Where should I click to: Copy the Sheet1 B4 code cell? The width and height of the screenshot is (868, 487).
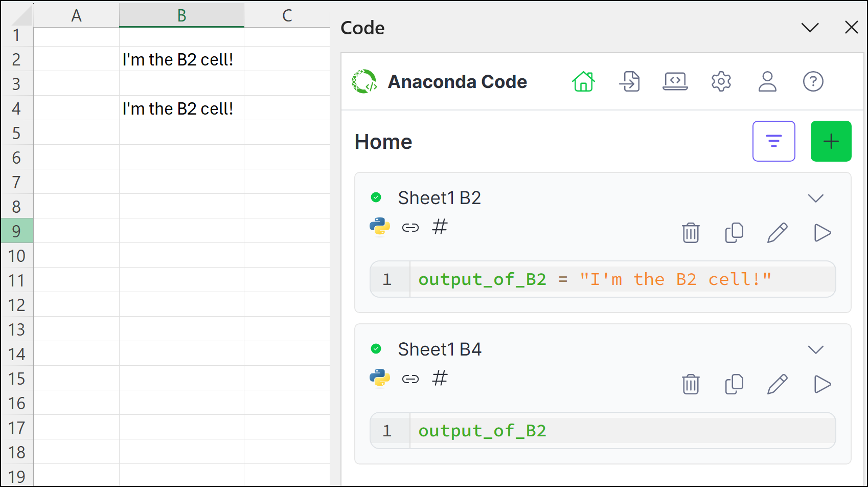[734, 384]
